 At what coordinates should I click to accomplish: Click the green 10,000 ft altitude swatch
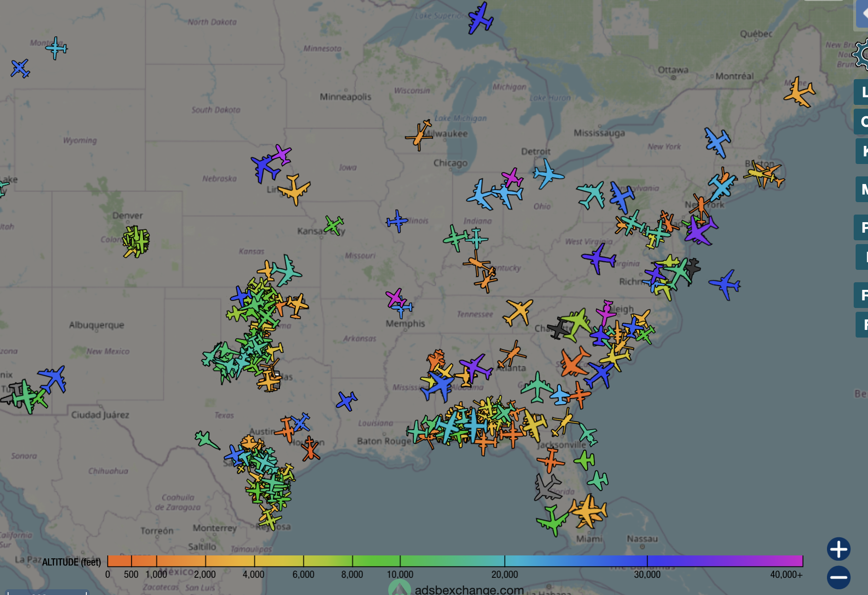(400, 561)
